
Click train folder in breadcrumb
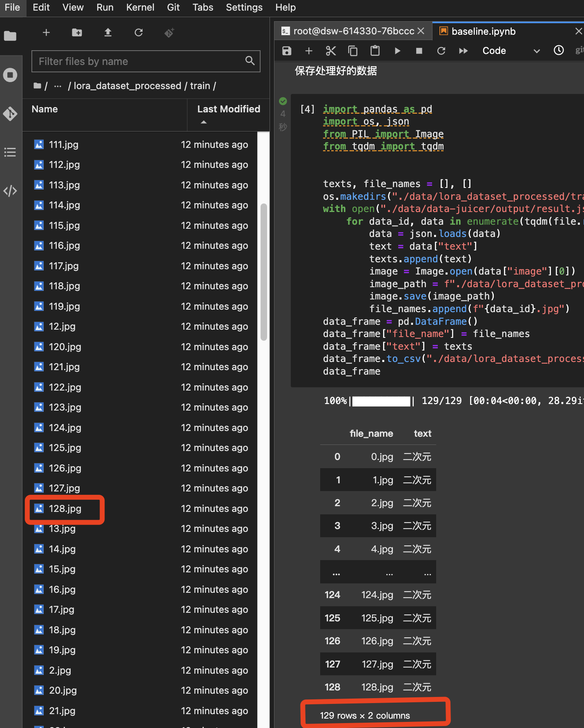pos(200,86)
